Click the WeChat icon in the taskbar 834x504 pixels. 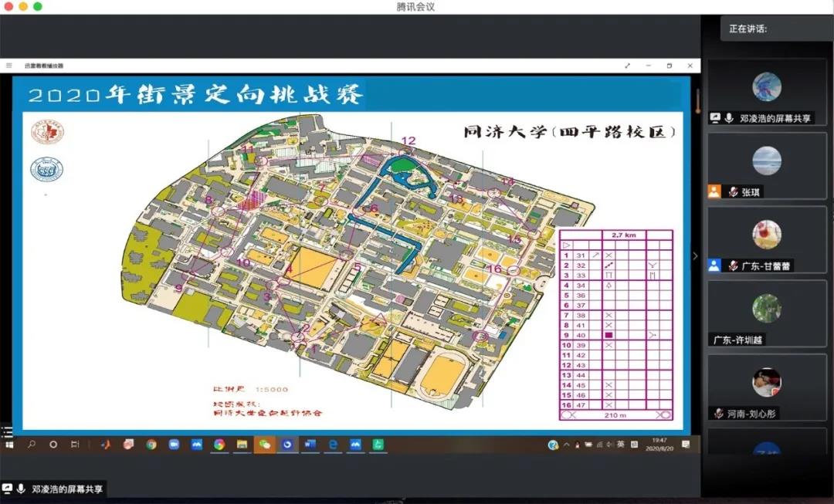(x=264, y=445)
